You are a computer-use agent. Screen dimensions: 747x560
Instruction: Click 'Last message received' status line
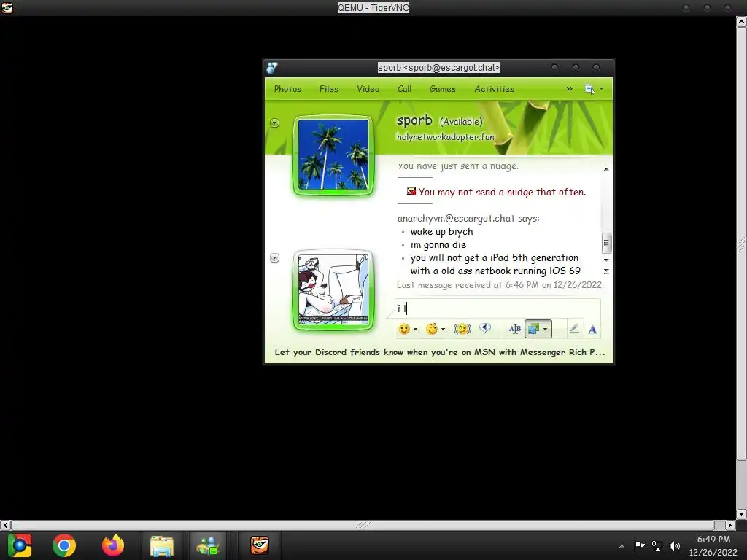(x=500, y=285)
